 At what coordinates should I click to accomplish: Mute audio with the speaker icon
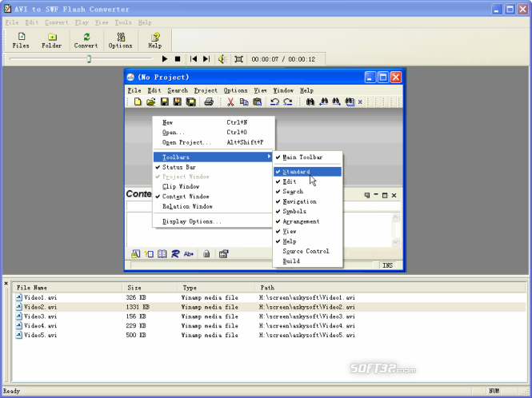[222, 59]
